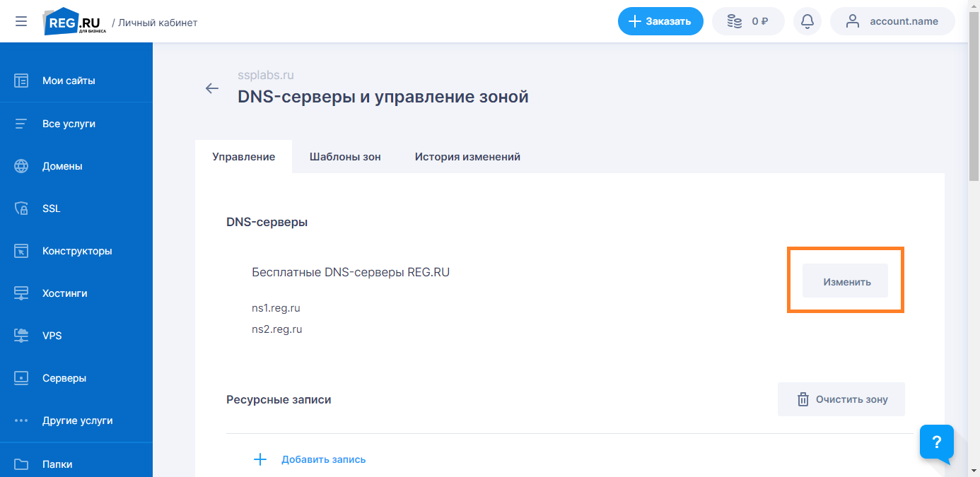Click the Домены globe icon
Viewport: 980px width, 477px height.
pos(21,166)
